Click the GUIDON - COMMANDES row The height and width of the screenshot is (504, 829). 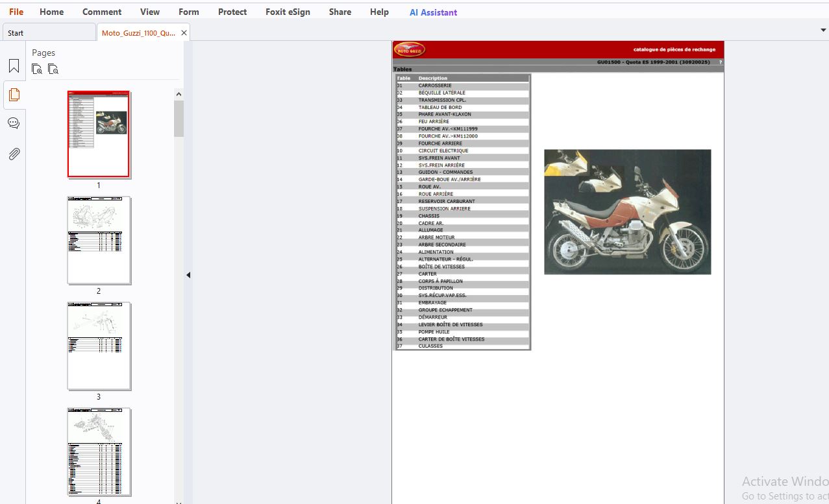tap(463, 172)
